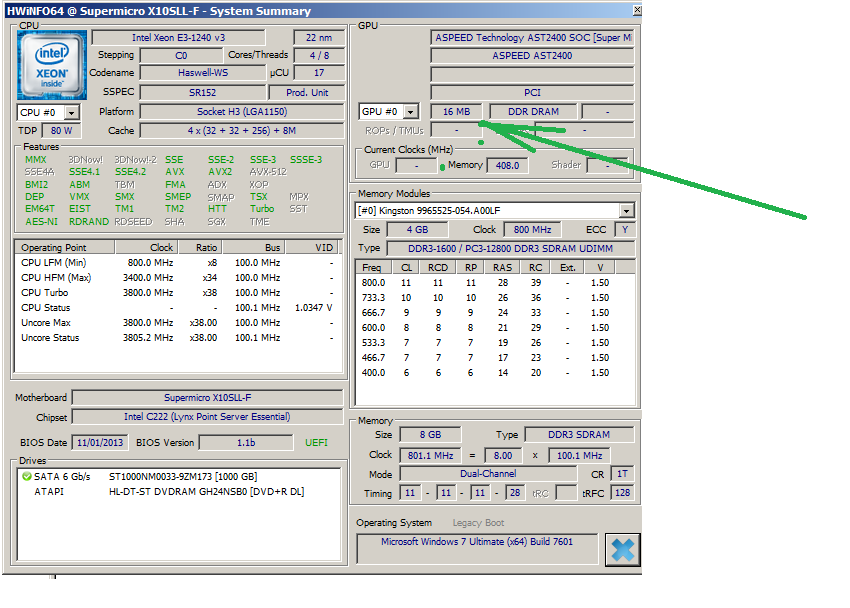850x608 pixels.
Task: Select the 733.3 frequency timing row
Action: [494, 298]
